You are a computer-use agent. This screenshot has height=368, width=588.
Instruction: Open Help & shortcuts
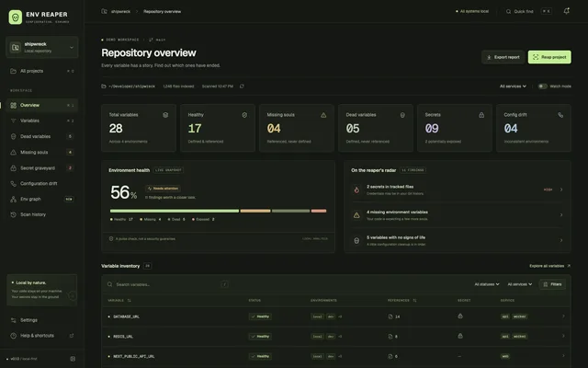[41, 336]
